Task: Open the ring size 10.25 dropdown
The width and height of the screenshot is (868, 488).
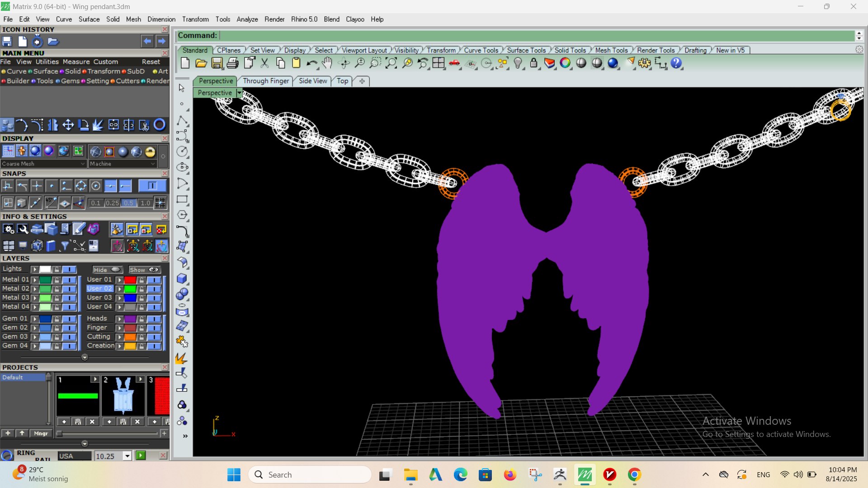Action: tap(127, 456)
